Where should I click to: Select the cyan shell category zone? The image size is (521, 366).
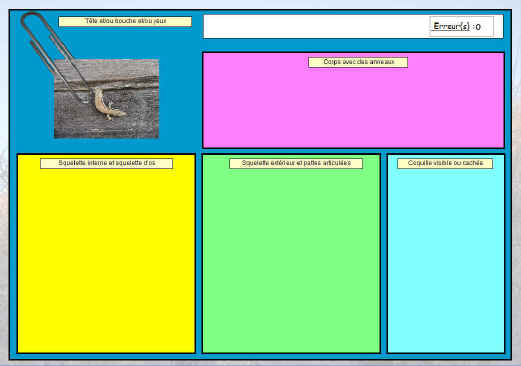click(x=446, y=253)
